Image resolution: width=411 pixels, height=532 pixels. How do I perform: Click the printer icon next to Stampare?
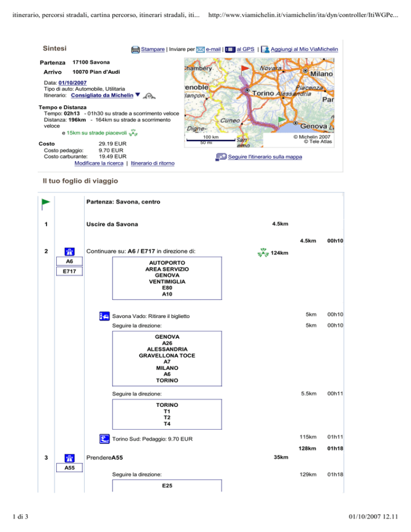[135, 50]
